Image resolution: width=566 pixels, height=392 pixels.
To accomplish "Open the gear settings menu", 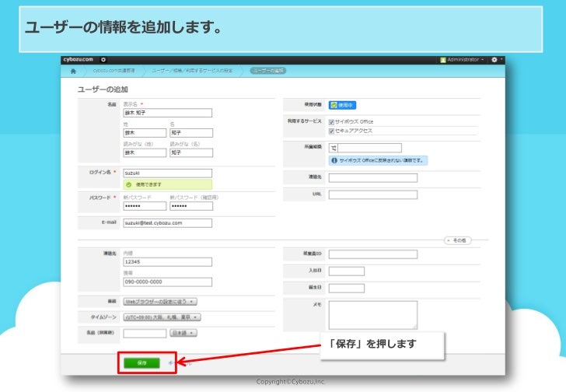I will point(494,60).
